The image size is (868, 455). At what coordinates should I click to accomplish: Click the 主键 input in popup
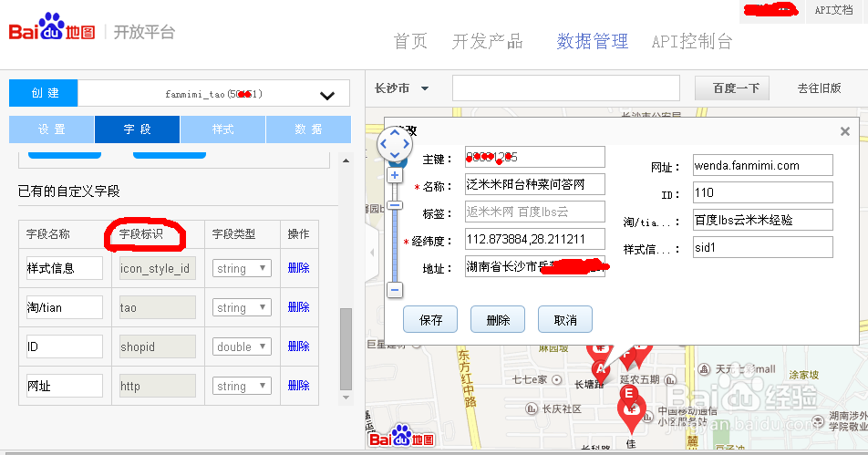[x=534, y=157]
